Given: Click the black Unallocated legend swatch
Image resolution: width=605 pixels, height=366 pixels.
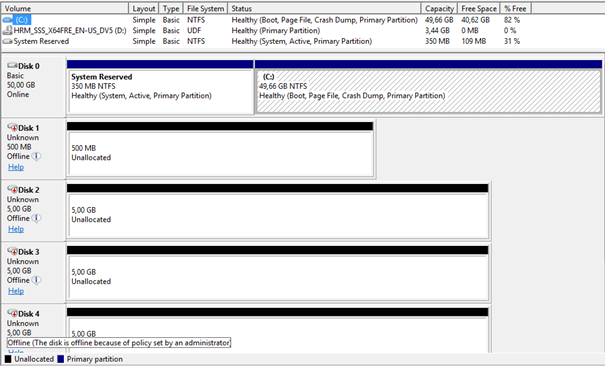Looking at the screenshot, I should point(8,359).
